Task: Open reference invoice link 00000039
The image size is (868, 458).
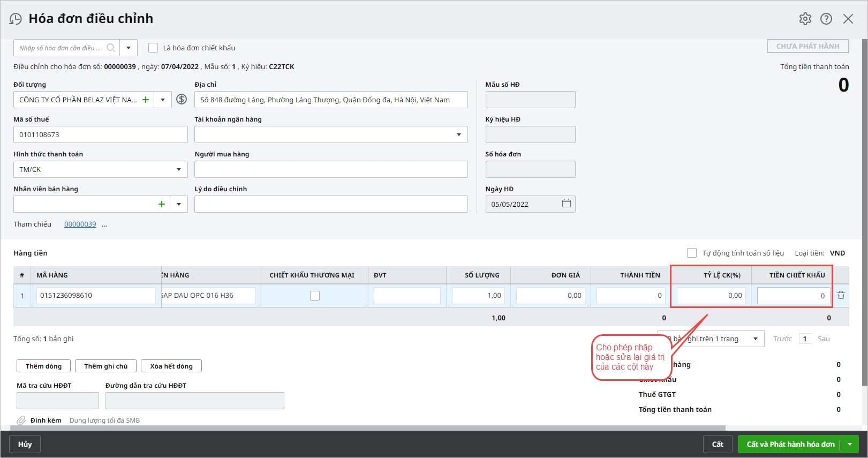Action: pos(80,224)
